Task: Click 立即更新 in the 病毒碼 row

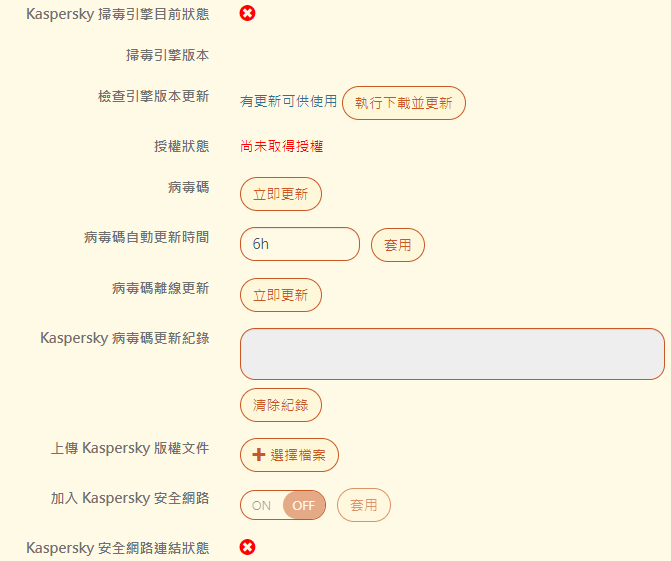Action: (x=281, y=194)
